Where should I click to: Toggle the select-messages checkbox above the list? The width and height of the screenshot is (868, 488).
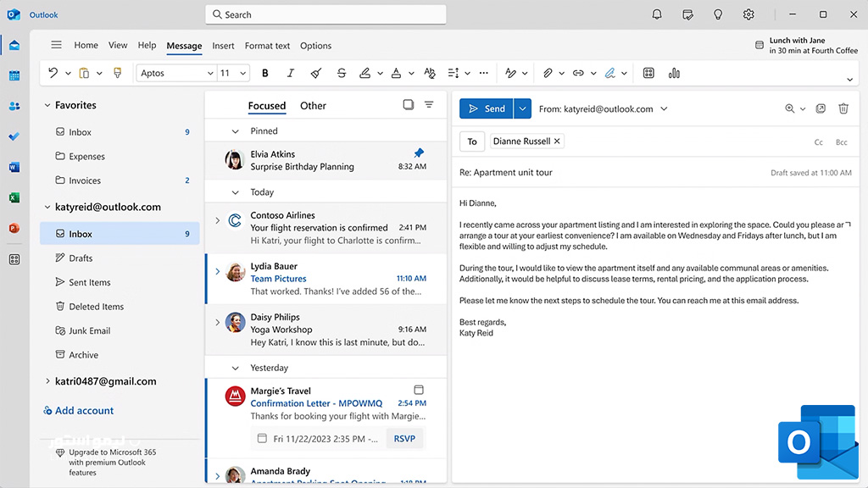coord(408,104)
